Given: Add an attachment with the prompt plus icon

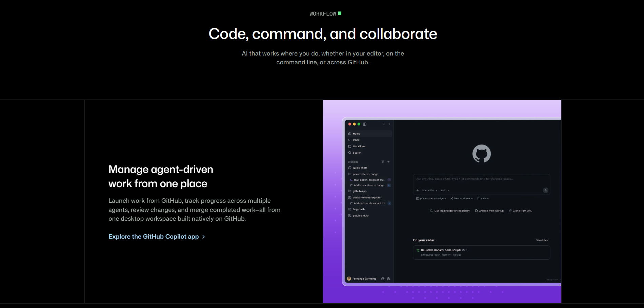Looking at the screenshot, I should 418,190.
